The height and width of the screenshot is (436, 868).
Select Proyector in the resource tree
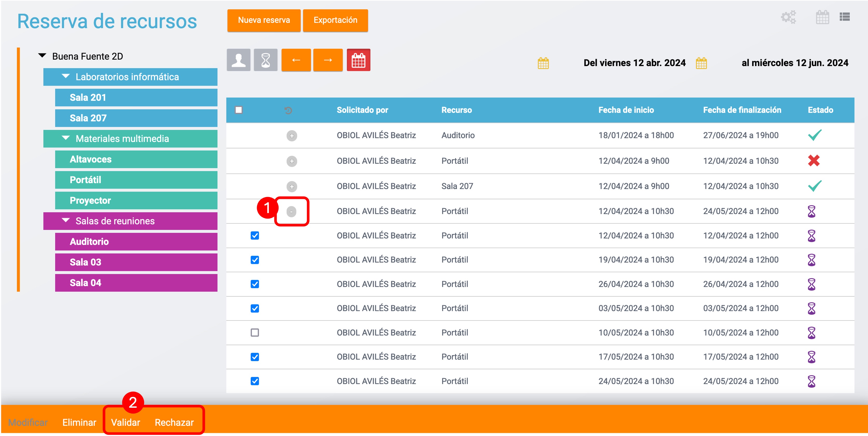tap(90, 200)
